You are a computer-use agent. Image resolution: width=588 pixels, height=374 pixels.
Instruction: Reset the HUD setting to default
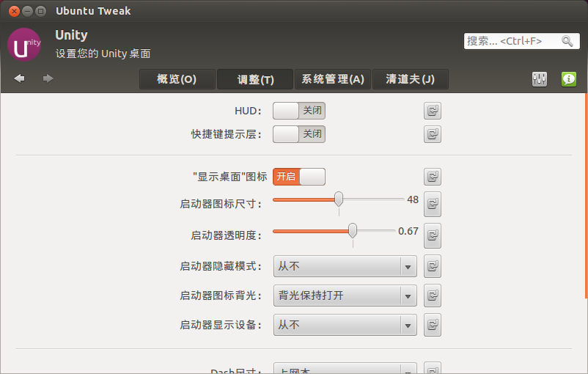433,111
